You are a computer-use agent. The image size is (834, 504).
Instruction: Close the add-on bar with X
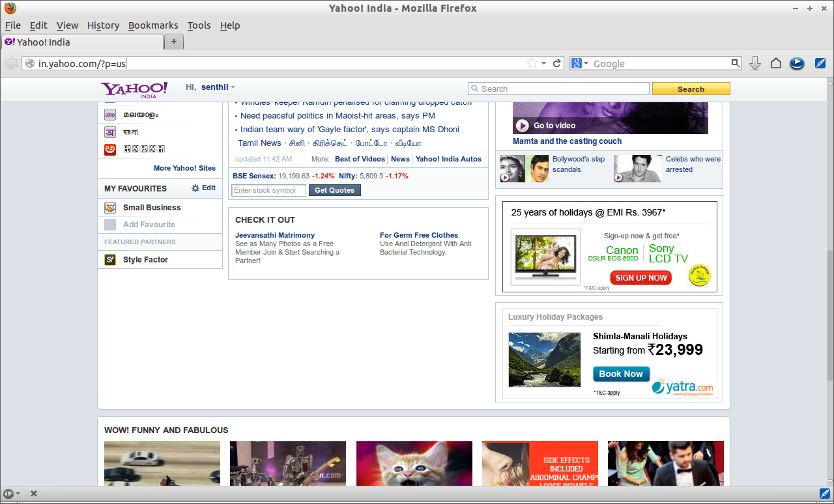click(x=34, y=494)
